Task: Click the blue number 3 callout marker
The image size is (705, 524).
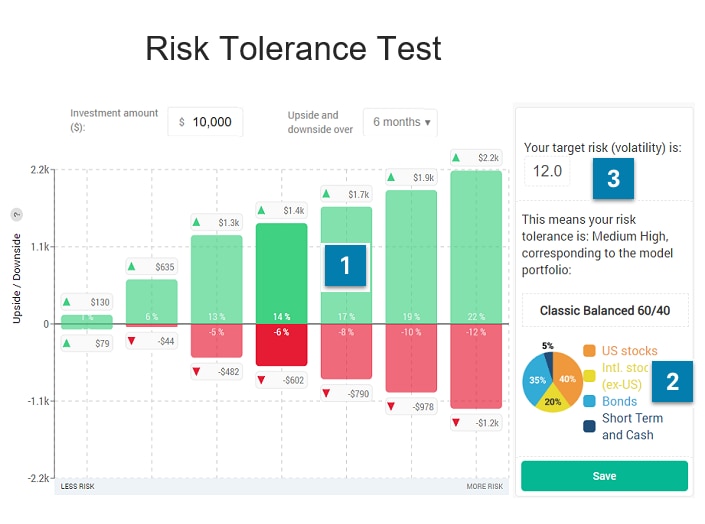Action: 613,179
